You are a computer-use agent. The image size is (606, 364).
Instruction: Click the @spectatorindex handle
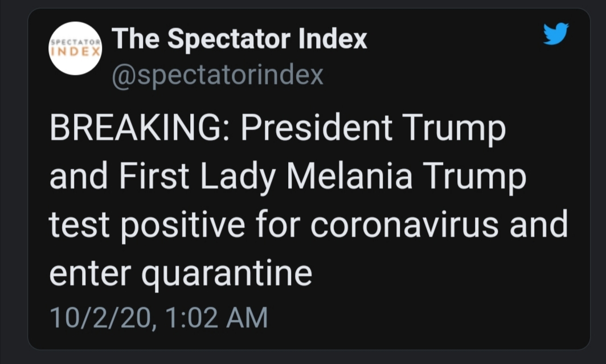(x=218, y=75)
